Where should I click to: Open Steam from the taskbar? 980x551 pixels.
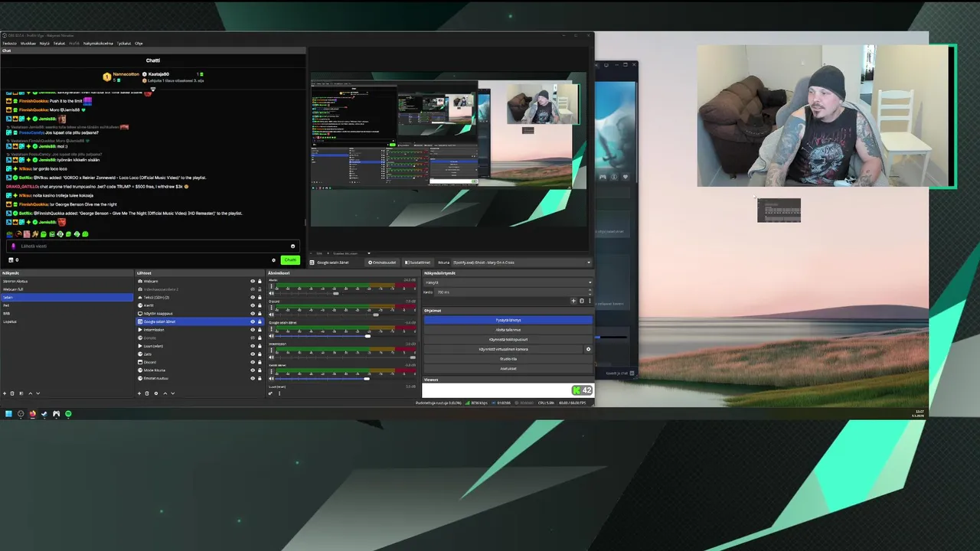44,413
